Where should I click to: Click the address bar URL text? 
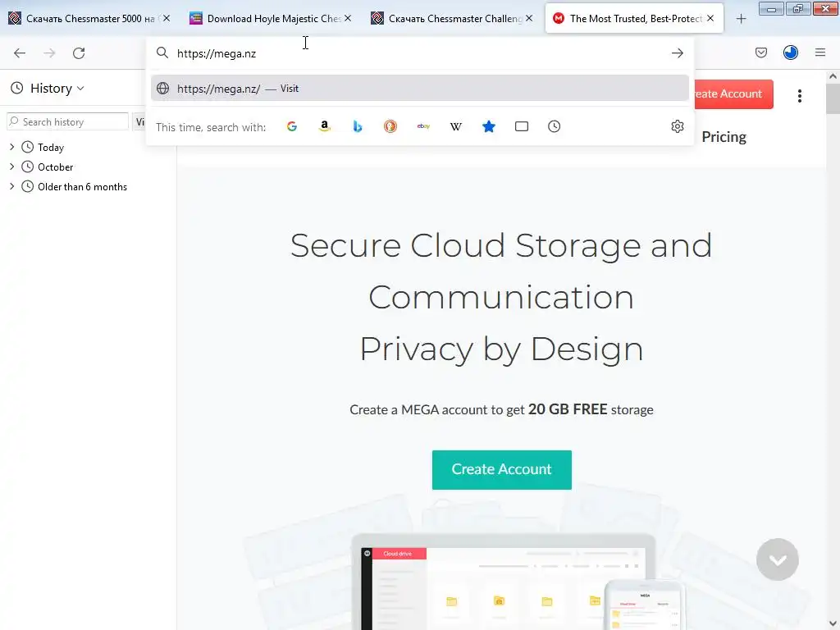[x=217, y=53]
